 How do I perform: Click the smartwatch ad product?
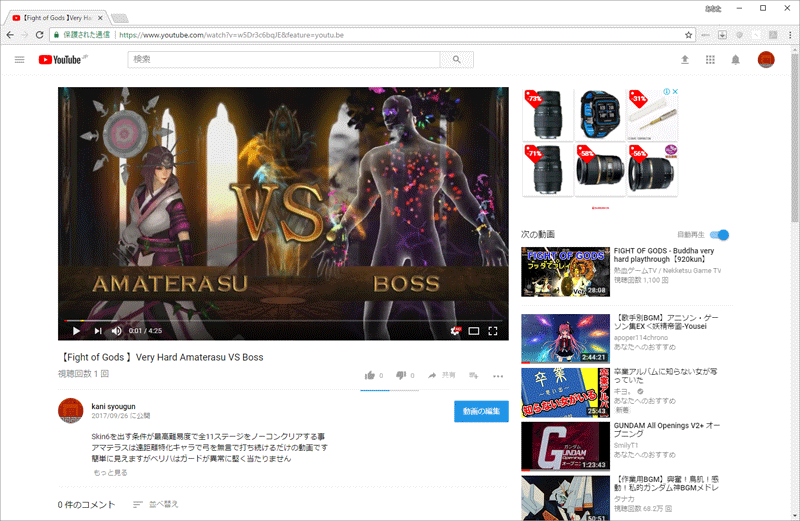tap(599, 115)
